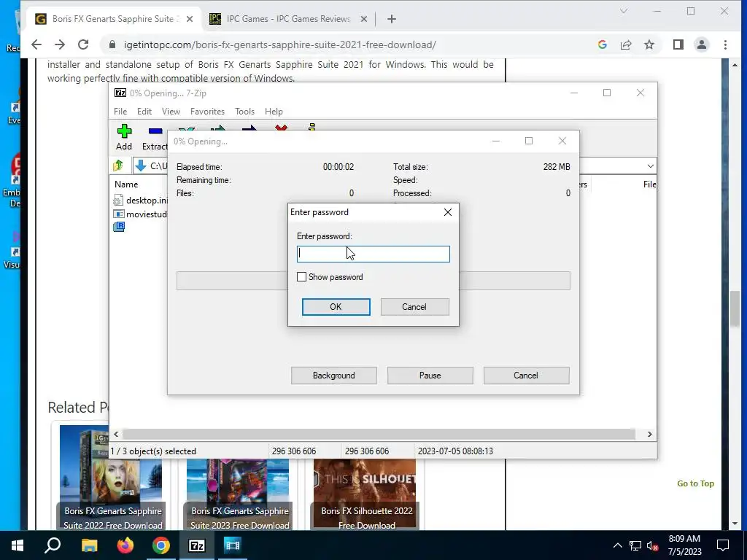Image resolution: width=747 pixels, height=560 pixels.
Task: Click the Chrome address bar URL
Action: point(279,44)
